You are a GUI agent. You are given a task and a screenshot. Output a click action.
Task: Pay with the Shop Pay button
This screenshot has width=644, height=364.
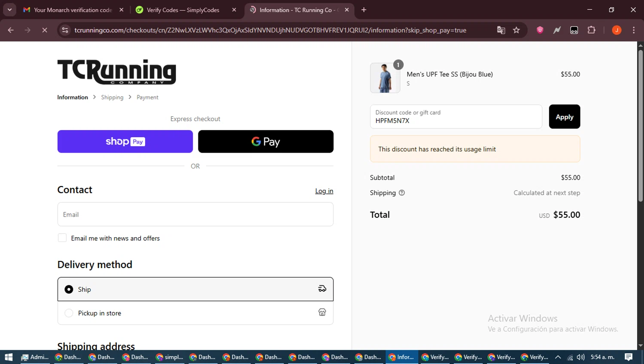coord(125,141)
